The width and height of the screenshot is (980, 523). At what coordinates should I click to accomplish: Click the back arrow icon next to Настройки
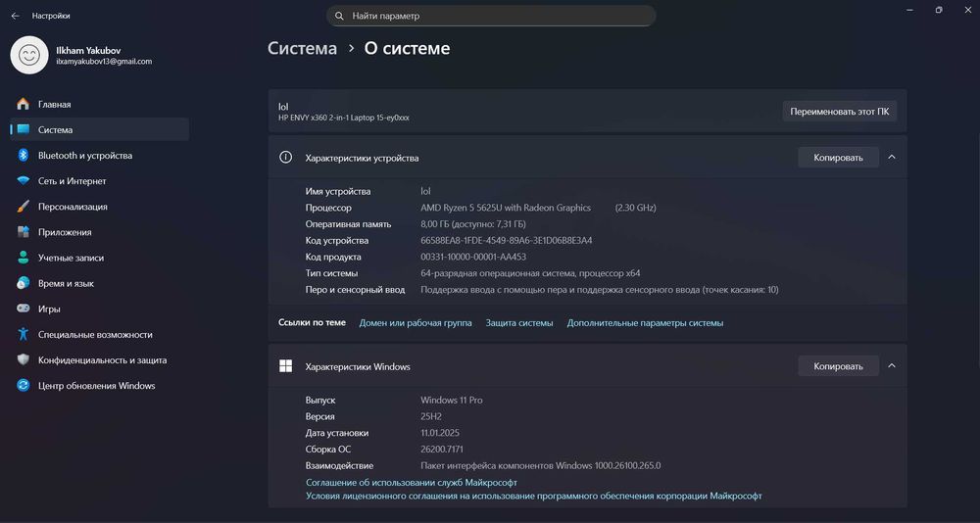coord(16,16)
